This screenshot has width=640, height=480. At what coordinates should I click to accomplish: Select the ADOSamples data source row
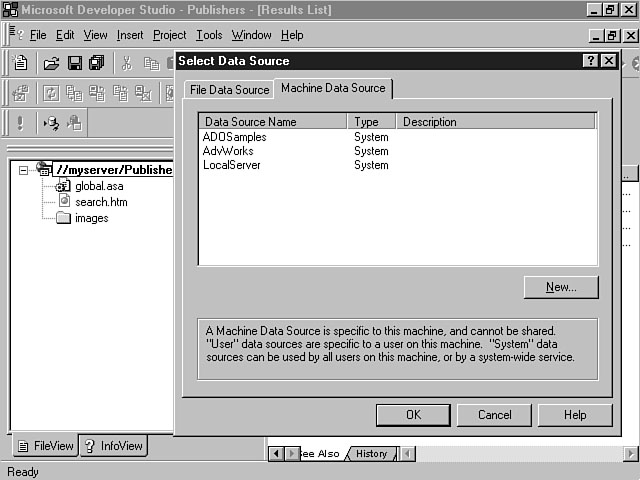tap(398, 137)
